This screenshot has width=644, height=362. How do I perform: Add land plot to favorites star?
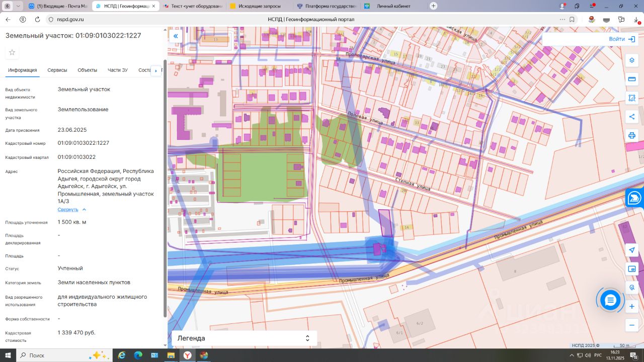(x=12, y=52)
